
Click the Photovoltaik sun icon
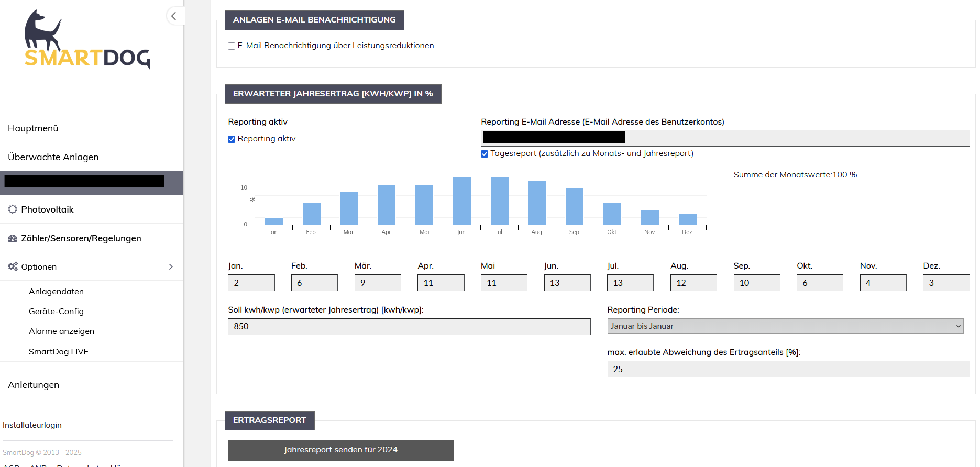[13, 209]
